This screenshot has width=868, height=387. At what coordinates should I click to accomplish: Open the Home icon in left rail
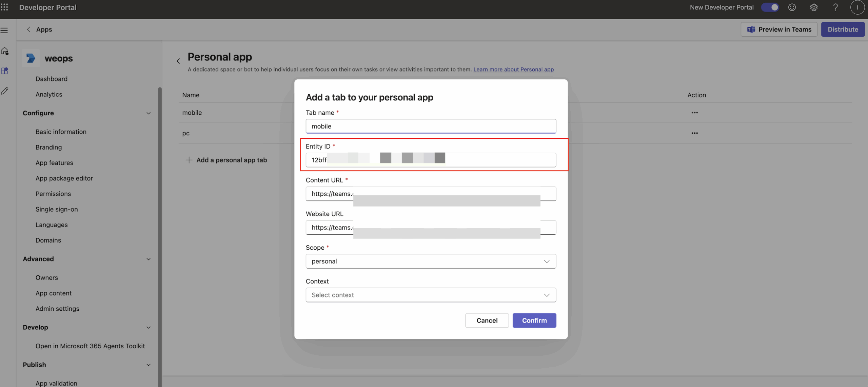[5, 51]
